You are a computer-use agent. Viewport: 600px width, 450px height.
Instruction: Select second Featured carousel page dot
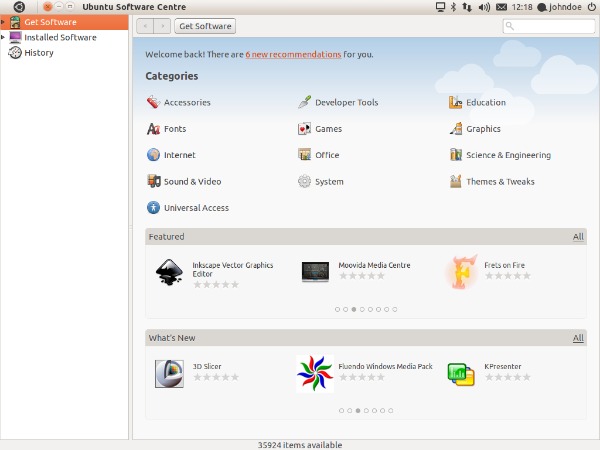click(346, 309)
